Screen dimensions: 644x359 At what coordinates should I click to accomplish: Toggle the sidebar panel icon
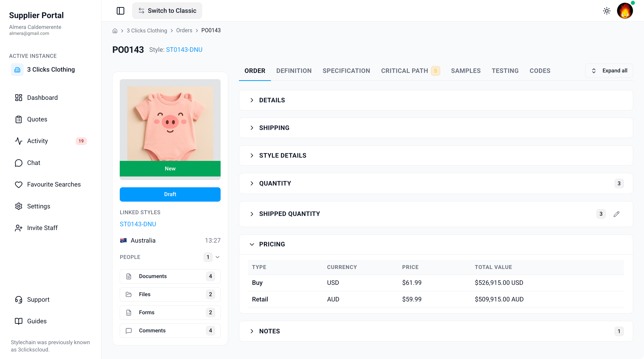pos(120,11)
